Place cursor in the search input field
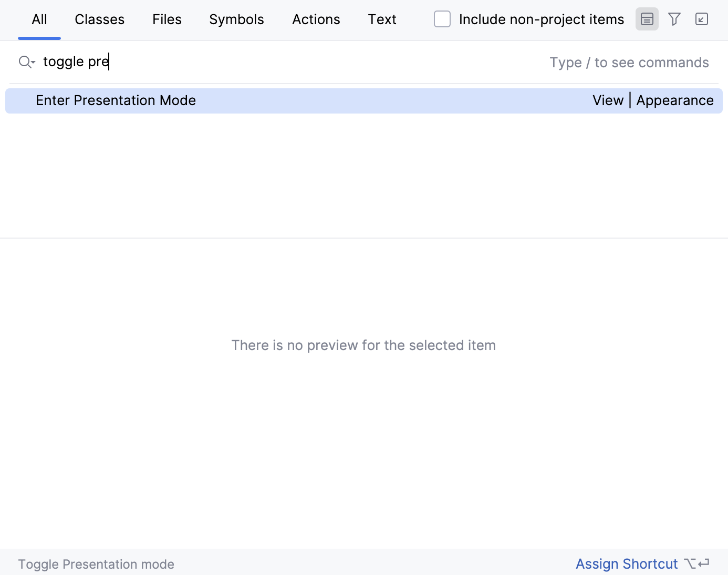728x575 pixels. click(x=210, y=61)
